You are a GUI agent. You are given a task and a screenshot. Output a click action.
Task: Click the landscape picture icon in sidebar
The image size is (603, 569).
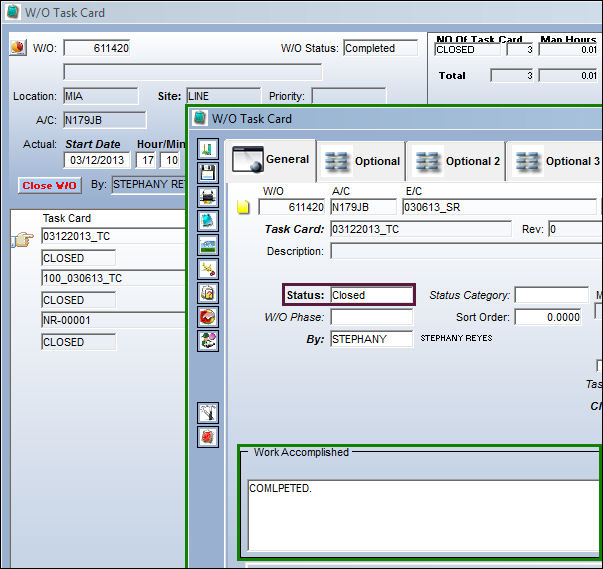[208, 245]
